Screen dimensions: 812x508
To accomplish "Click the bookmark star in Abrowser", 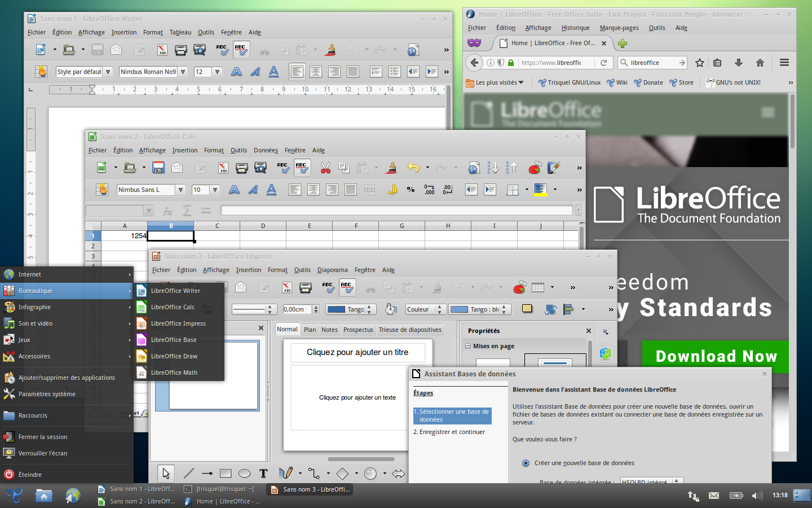I will (x=700, y=63).
